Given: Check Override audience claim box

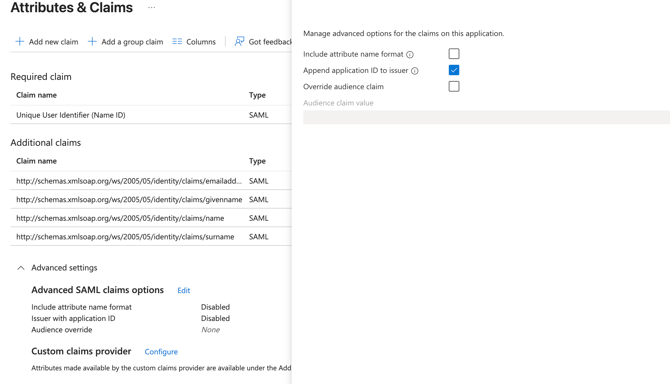Looking at the screenshot, I should click(x=454, y=86).
